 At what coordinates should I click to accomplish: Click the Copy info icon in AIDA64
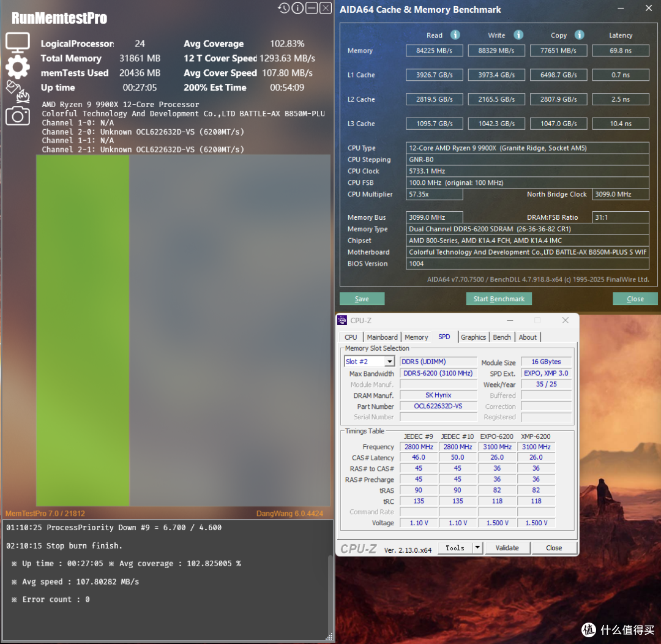click(580, 35)
